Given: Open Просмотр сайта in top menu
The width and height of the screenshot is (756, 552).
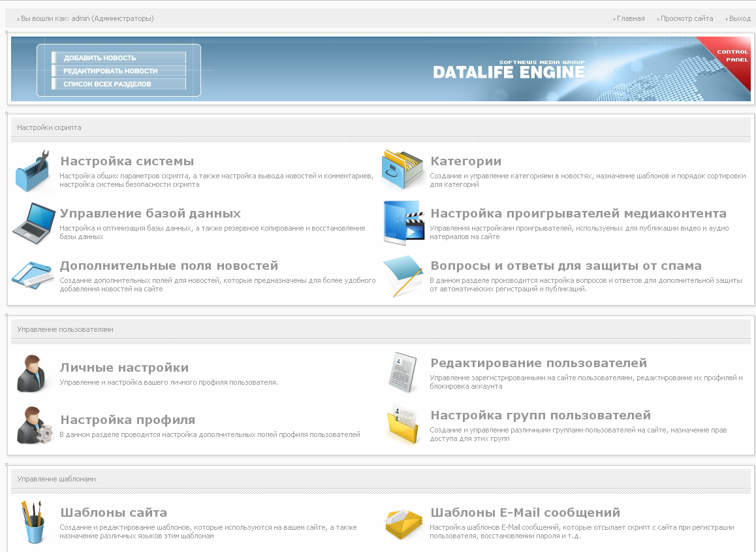Looking at the screenshot, I should pos(686,19).
